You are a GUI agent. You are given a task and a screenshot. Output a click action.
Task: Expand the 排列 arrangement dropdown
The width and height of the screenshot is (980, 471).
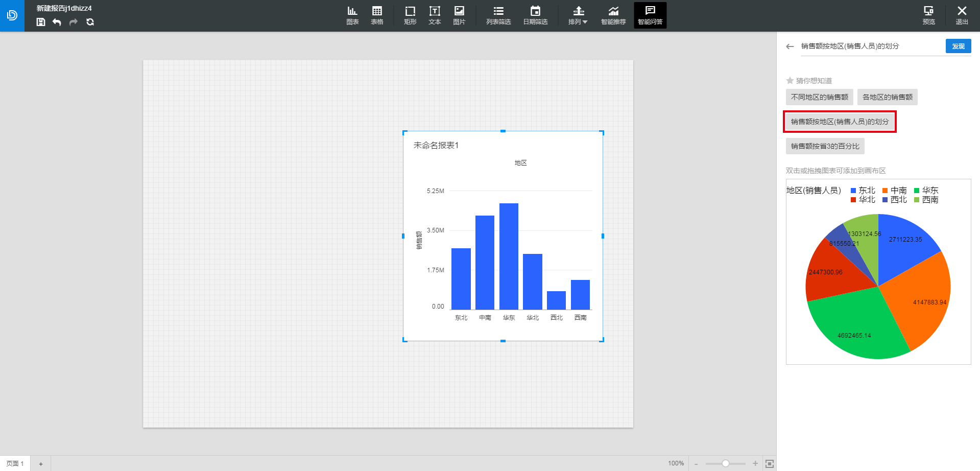pos(578,15)
